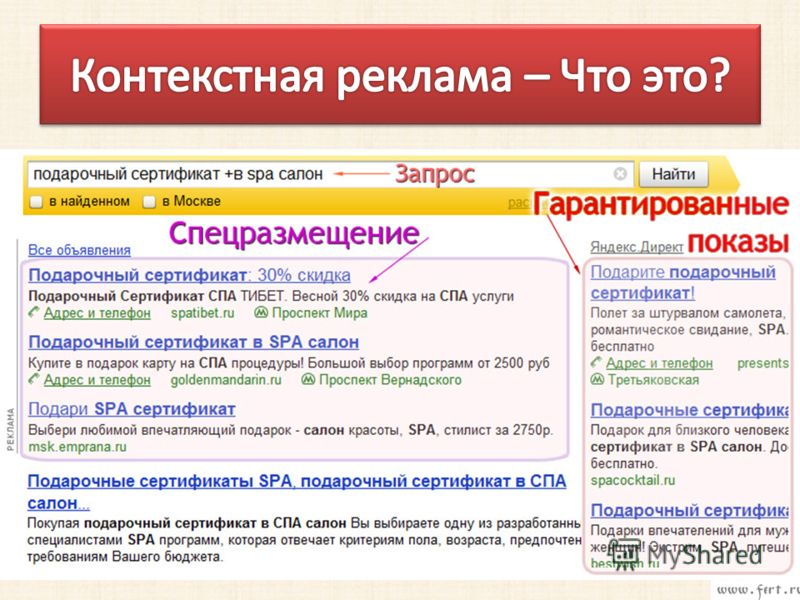Open 'Адрес и телефон' in the right-column ad
The image size is (800, 600).
coord(659,363)
